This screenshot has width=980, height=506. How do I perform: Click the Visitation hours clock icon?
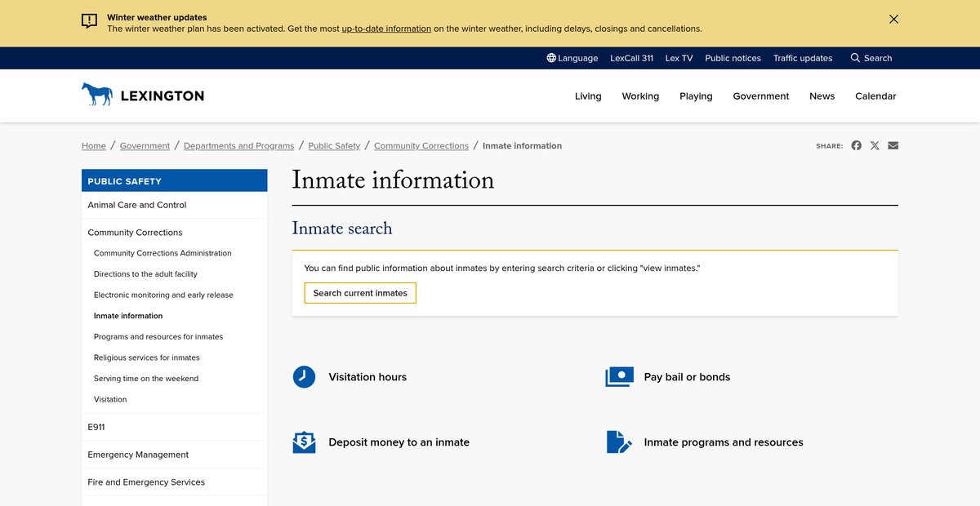click(x=304, y=377)
